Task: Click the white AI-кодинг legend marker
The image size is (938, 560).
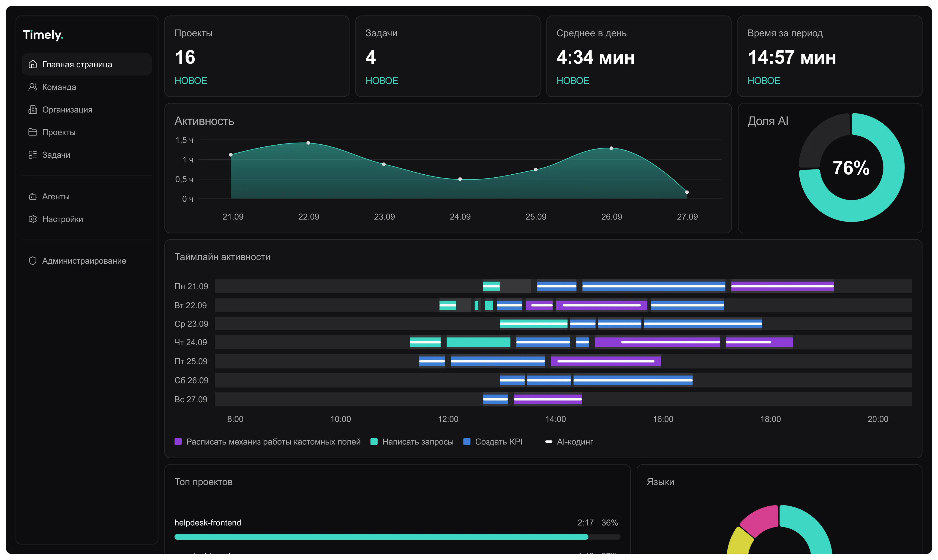Action: (549, 441)
